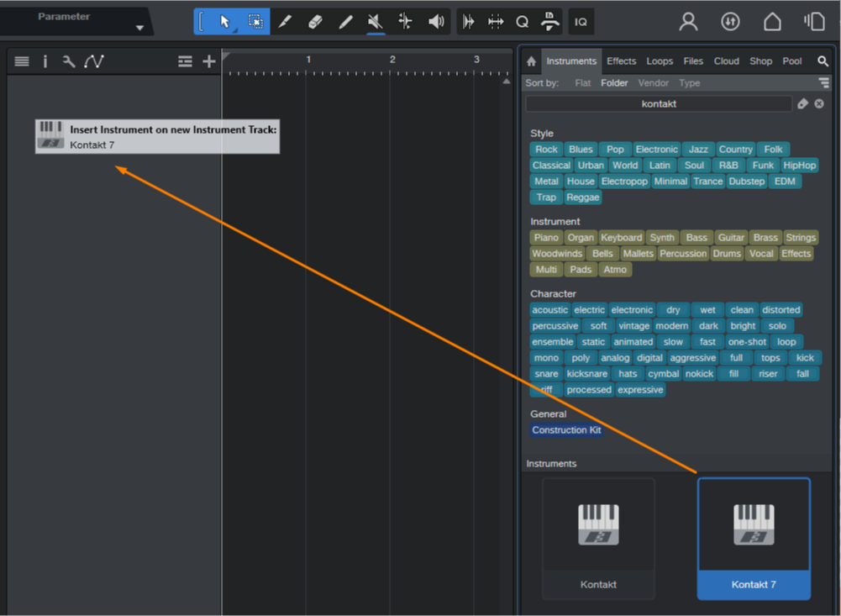Open the track list menu
Viewport: 841px width, 616px height.
point(22,61)
